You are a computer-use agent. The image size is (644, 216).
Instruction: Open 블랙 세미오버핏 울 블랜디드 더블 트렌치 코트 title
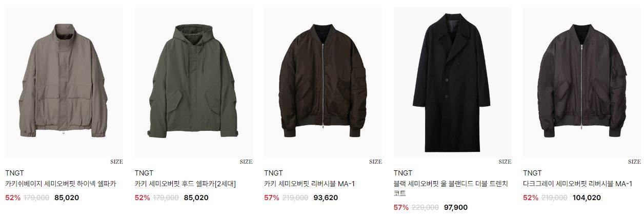[451, 189]
